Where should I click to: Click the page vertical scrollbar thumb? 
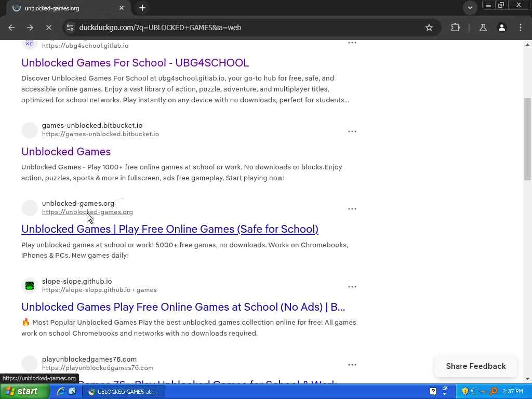pyautogui.click(x=527, y=139)
